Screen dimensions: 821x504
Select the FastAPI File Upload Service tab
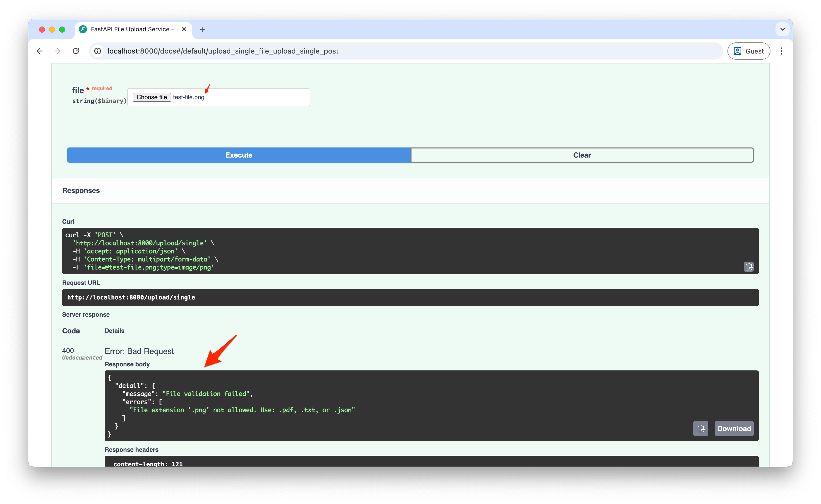pos(130,29)
